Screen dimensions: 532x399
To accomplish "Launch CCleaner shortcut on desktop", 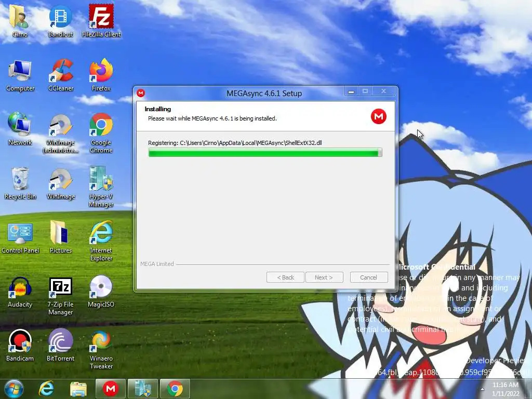I will (61, 75).
